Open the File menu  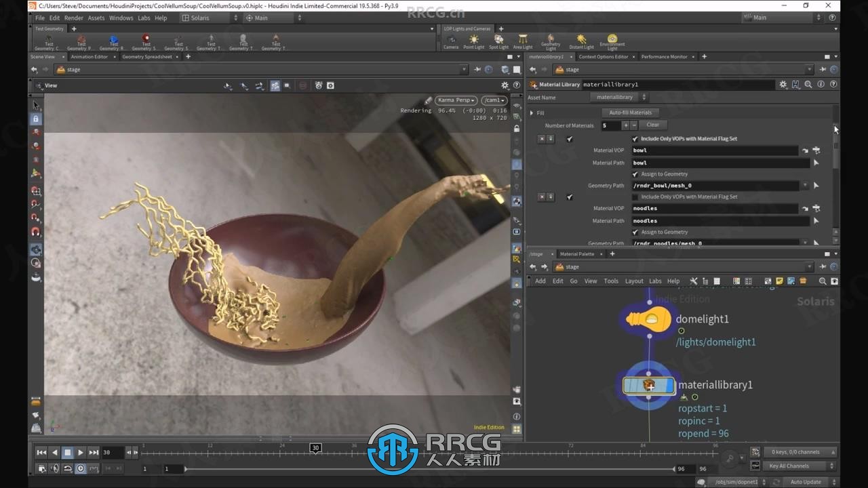[x=40, y=18]
